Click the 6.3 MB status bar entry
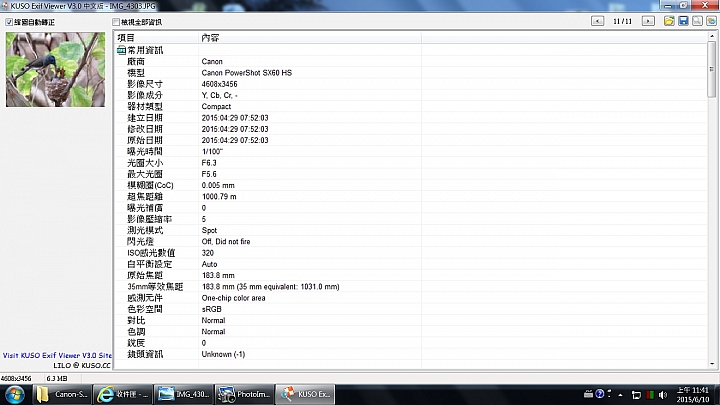The height and width of the screenshot is (405, 720). pyautogui.click(x=57, y=379)
